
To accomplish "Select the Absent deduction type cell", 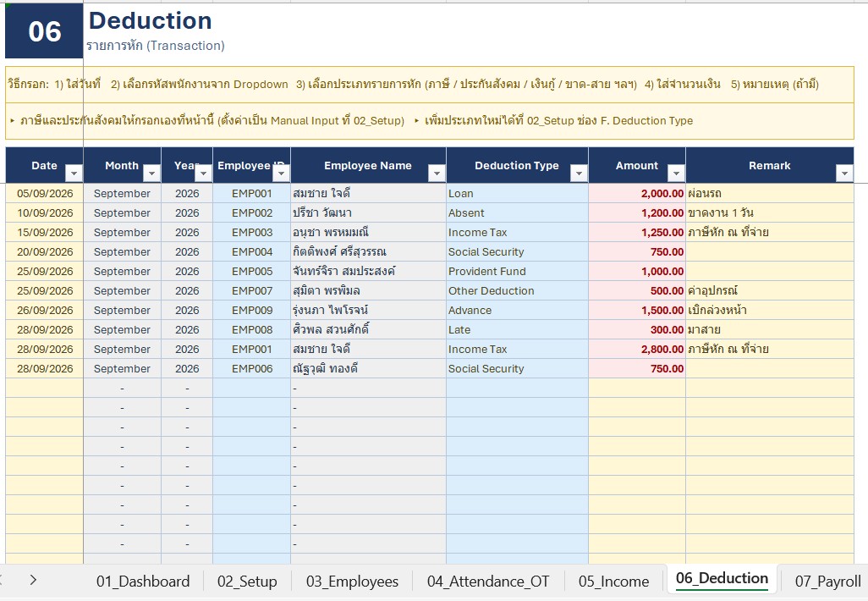I will tap(517, 212).
